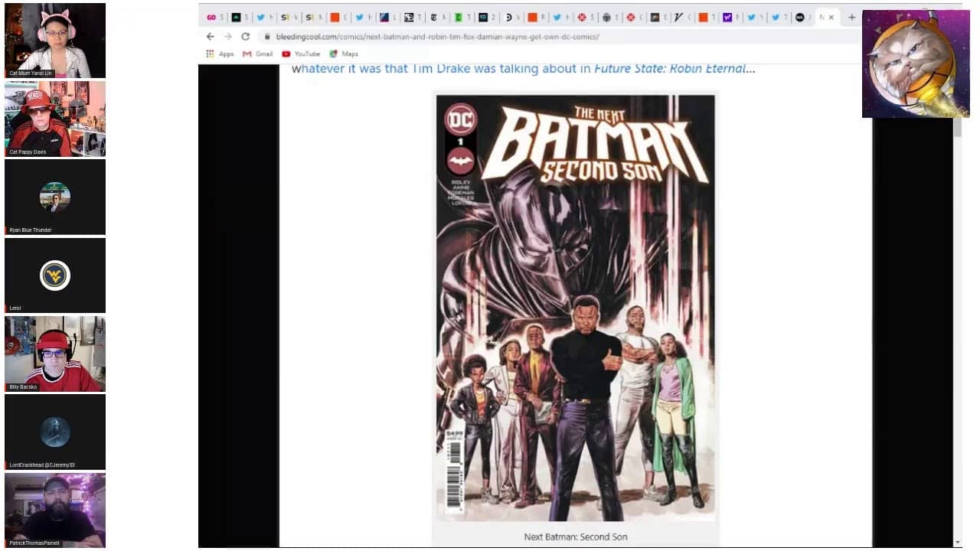Image resolution: width=980 pixels, height=551 pixels.
Task: Reload the Bleeding Cool page
Action: click(245, 37)
